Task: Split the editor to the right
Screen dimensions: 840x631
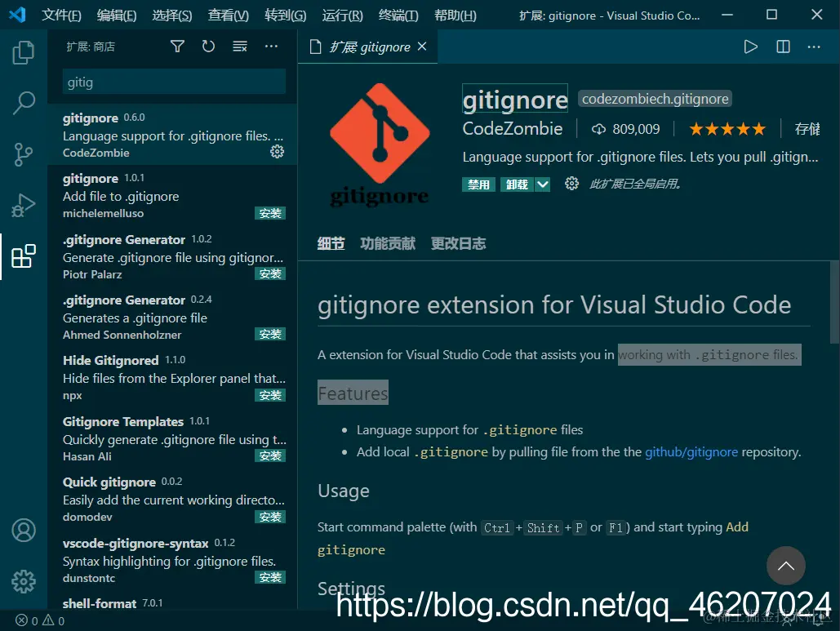Action: pyautogui.click(x=783, y=47)
